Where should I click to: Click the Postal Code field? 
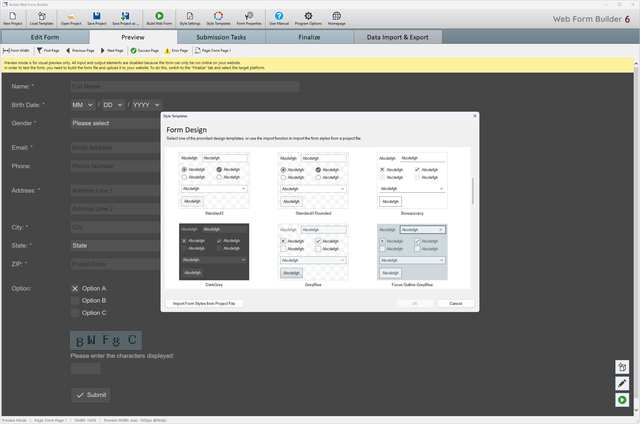(116, 264)
